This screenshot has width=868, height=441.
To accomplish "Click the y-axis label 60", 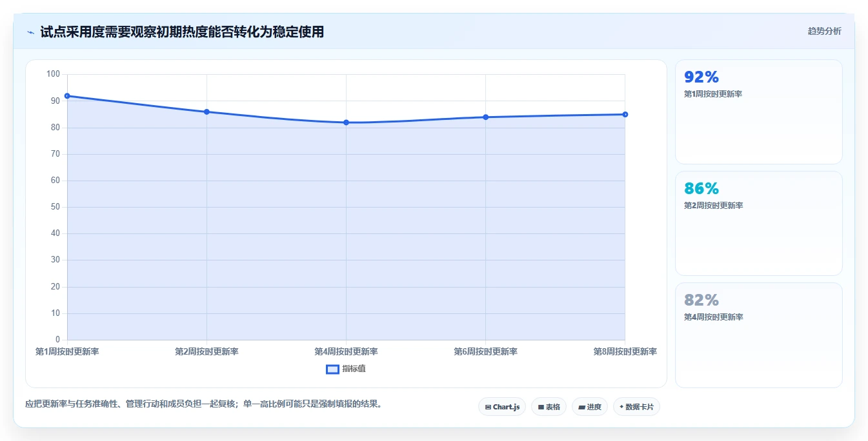I will pos(55,181).
